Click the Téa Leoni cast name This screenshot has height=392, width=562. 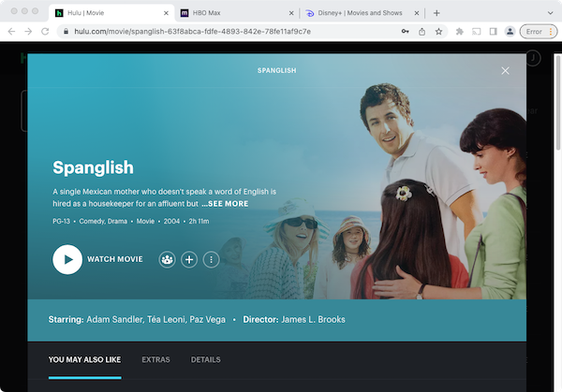[167, 319]
